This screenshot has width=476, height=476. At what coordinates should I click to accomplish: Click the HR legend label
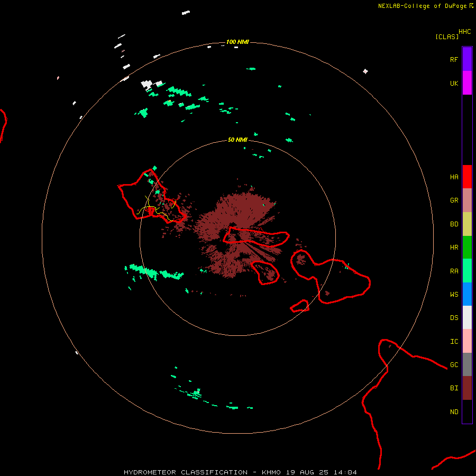(x=454, y=248)
